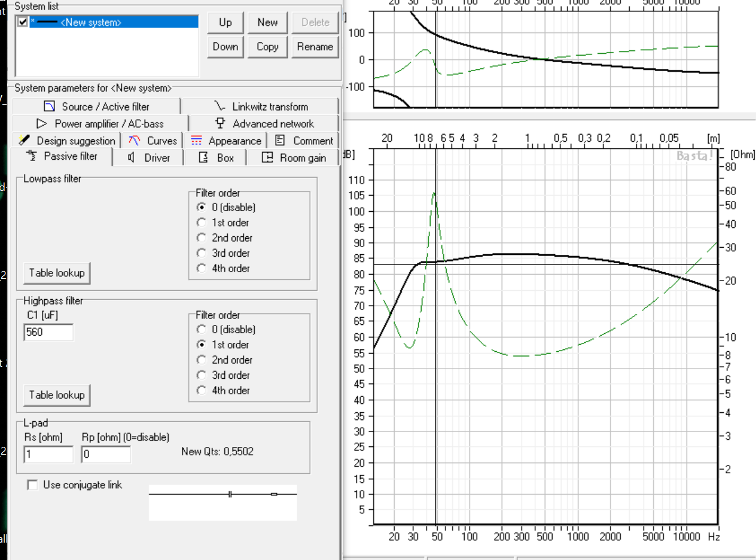
Task: Open the Appearance tab
Action: click(x=226, y=141)
